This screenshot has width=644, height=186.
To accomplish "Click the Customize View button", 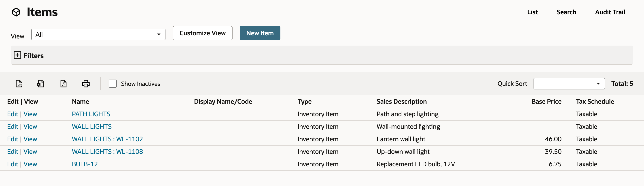I will (203, 33).
